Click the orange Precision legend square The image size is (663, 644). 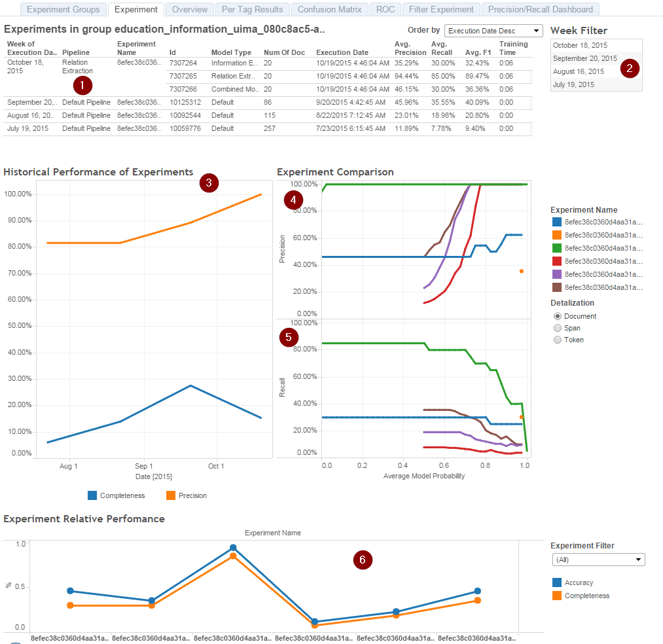pyautogui.click(x=171, y=495)
